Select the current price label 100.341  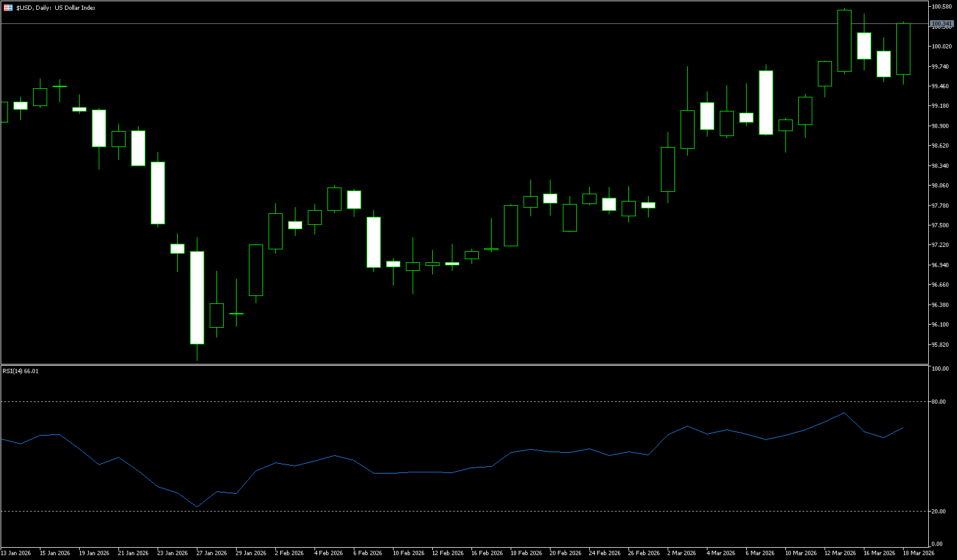942,23
